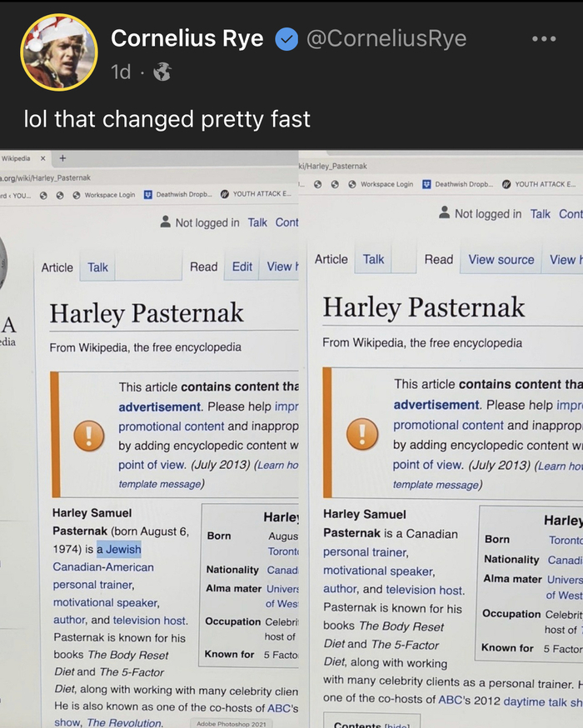Open 'personal trainer' link in right article

(x=365, y=552)
